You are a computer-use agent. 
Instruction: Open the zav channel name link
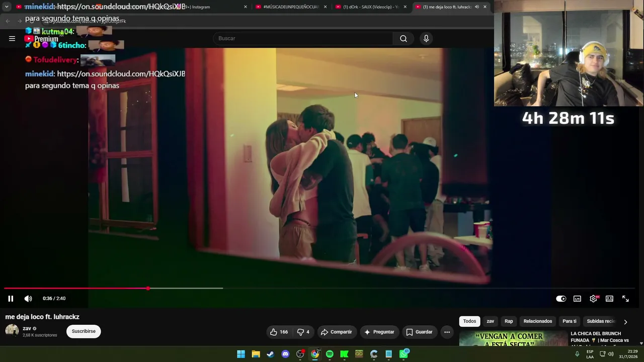click(x=27, y=328)
